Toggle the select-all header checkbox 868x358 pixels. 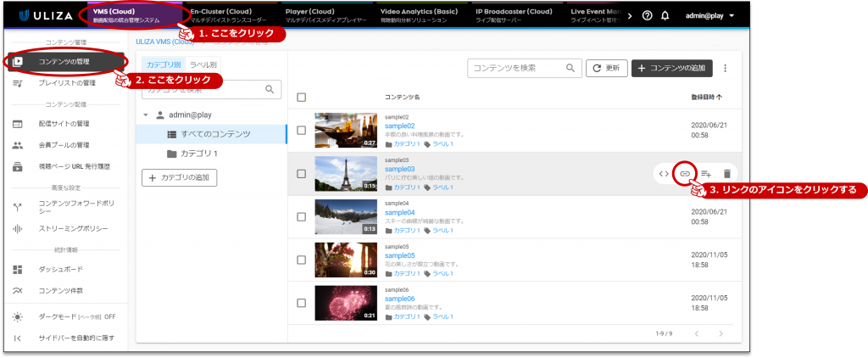click(x=301, y=97)
